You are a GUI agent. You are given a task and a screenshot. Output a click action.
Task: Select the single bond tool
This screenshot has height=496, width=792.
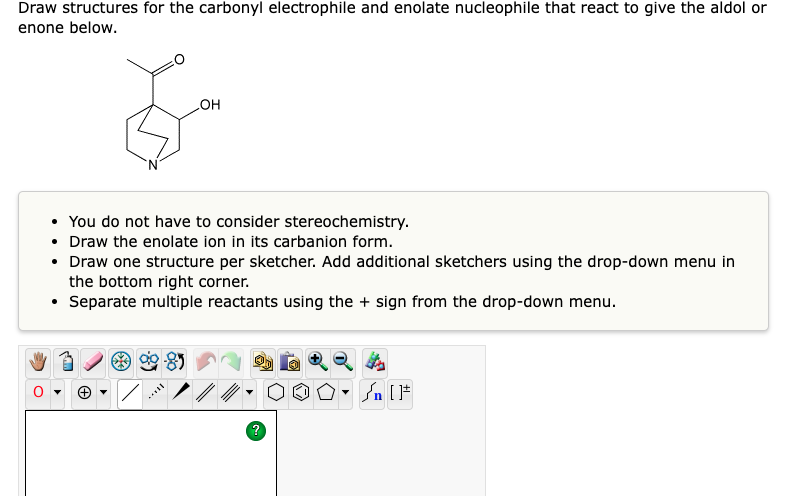click(130, 392)
